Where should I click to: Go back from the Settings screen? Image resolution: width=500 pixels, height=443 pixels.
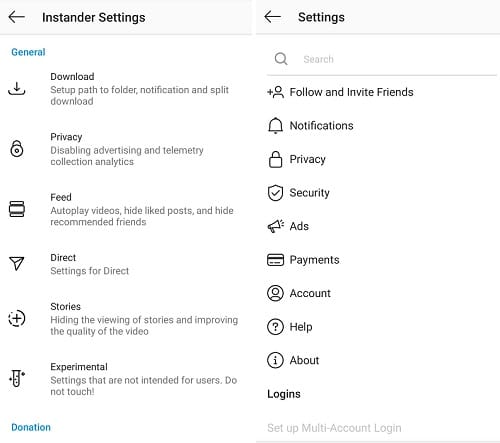tap(273, 17)
